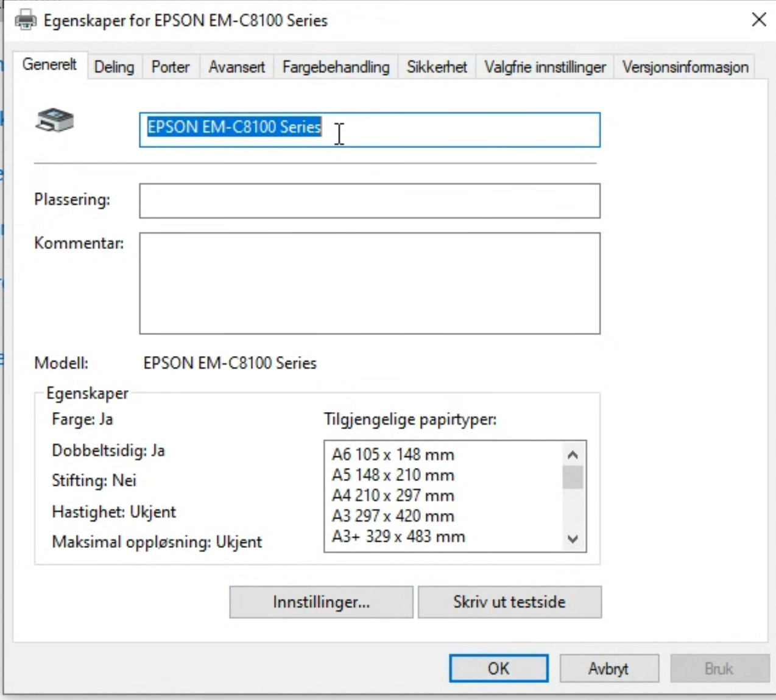Click the Dobbeltsidig: Ja text
The height and width of the screenshot is (700, 776).
pyautogui.click(x=108, y=450)
